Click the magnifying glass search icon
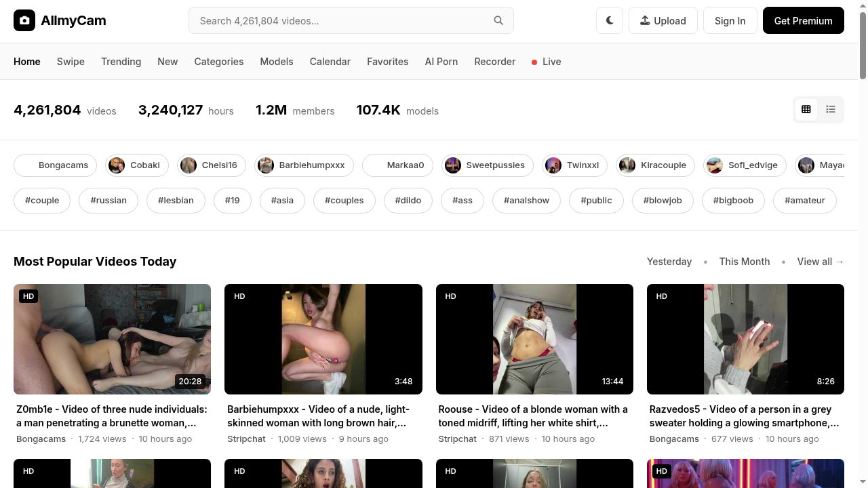Image resolution: width=868 pixels, height=488 pixels. pyautogui.click(x=498, y=20)
